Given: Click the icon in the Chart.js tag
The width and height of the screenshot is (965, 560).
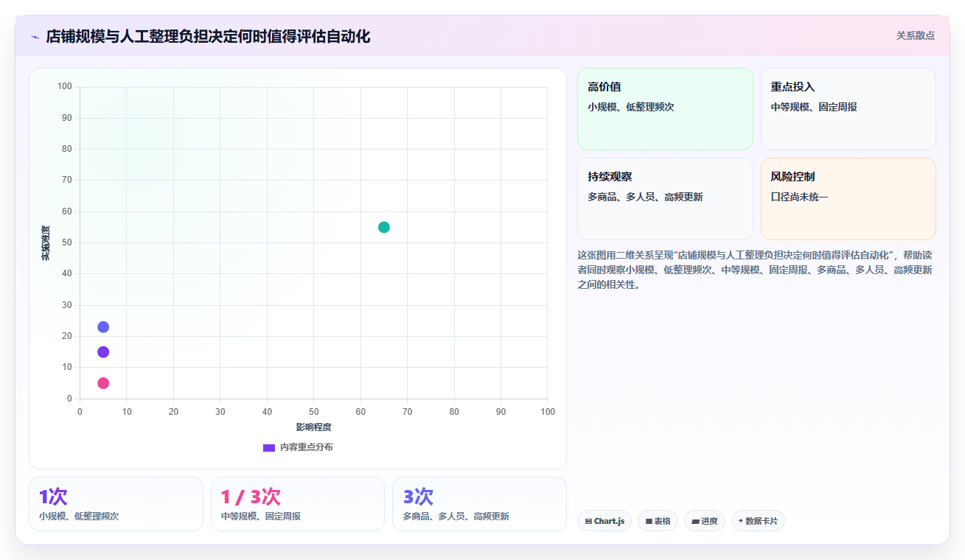Looking at the screenshot, I should 588,522.
